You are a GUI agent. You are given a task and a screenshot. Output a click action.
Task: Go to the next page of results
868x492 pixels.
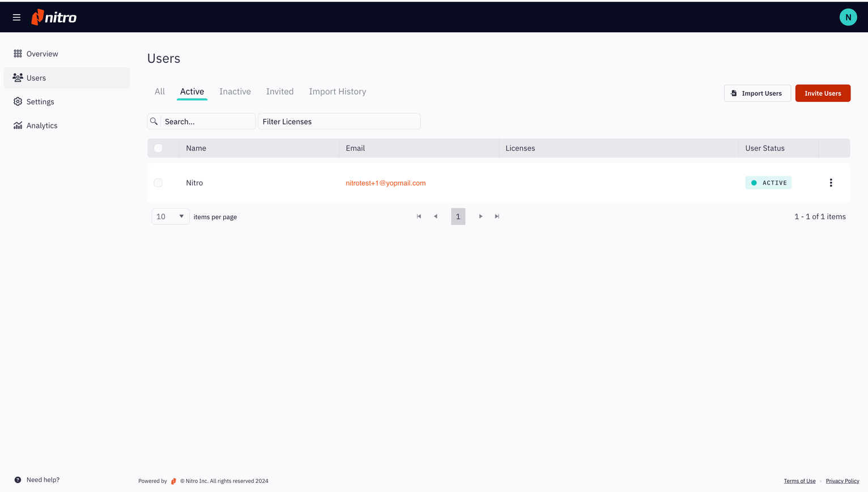[480, 216]
